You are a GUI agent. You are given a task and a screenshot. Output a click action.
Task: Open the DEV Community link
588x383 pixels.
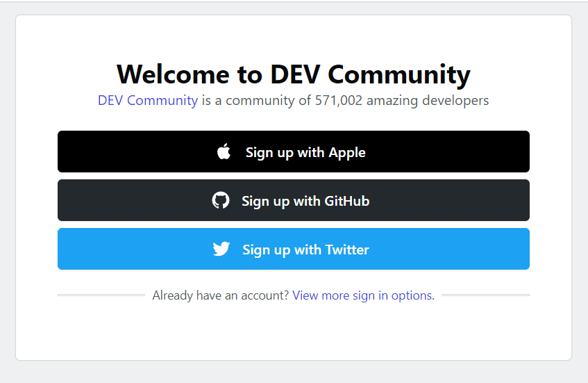148,100
